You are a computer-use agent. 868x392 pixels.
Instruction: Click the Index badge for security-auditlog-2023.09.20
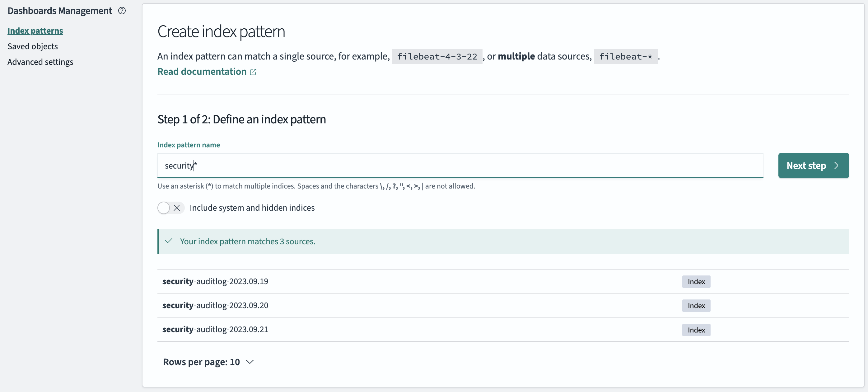tap(696, 306)
